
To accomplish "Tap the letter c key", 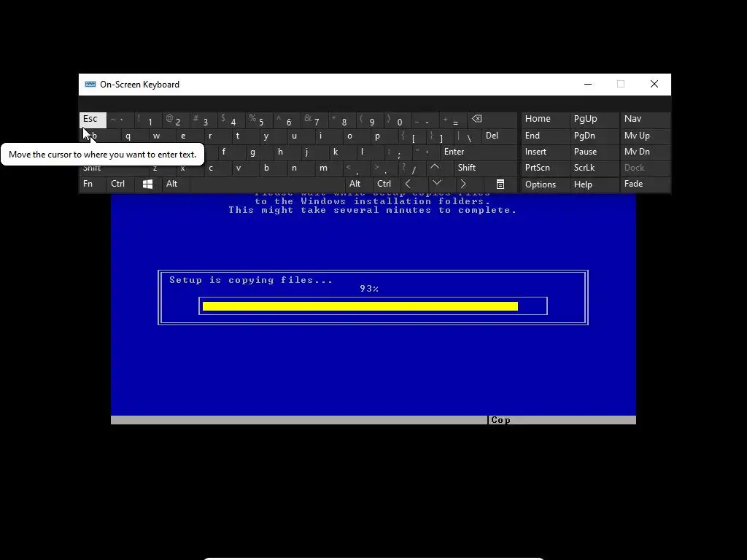I will click(x=217, y=168).
